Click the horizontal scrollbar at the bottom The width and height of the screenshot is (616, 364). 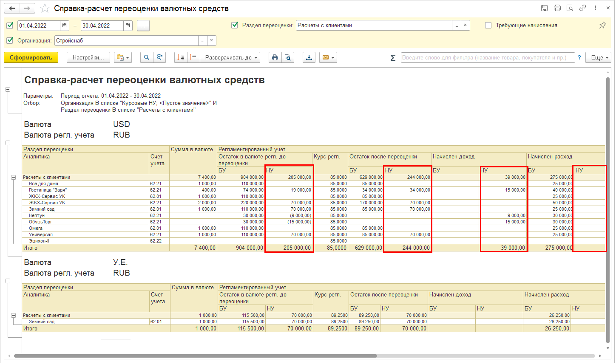(196, 356)
